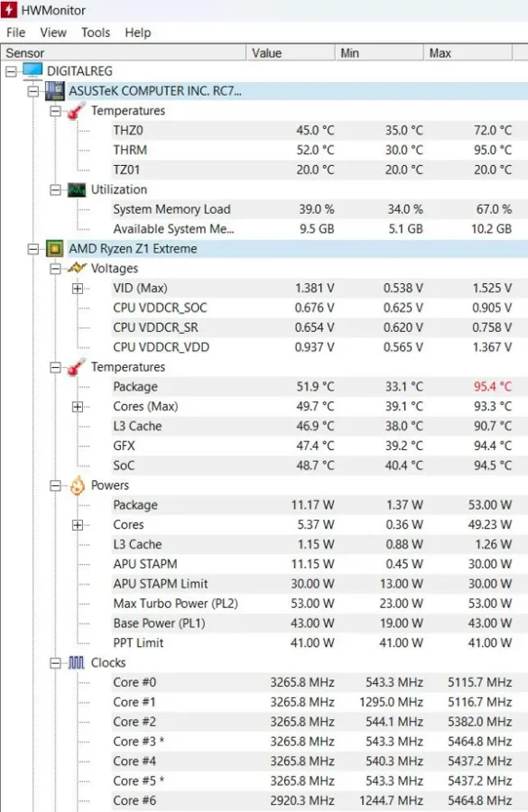The height and width of the screenshot is (812, 528).
Task: Click the Clocks square-wave icon
Action: 76,663
